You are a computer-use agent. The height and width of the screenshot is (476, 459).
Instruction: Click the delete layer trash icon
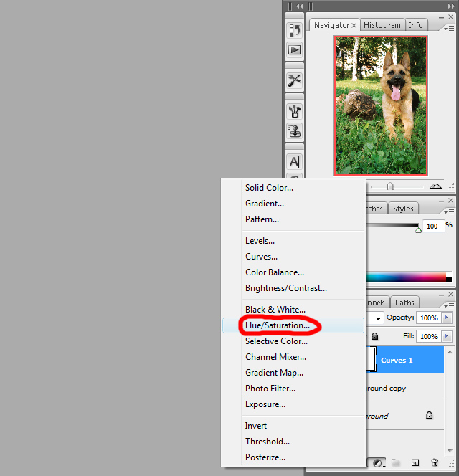coord(435,463)
